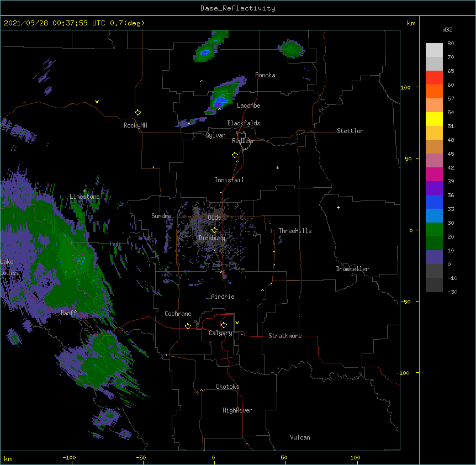Click the yellow diamond marker near RockyMH

138,113
